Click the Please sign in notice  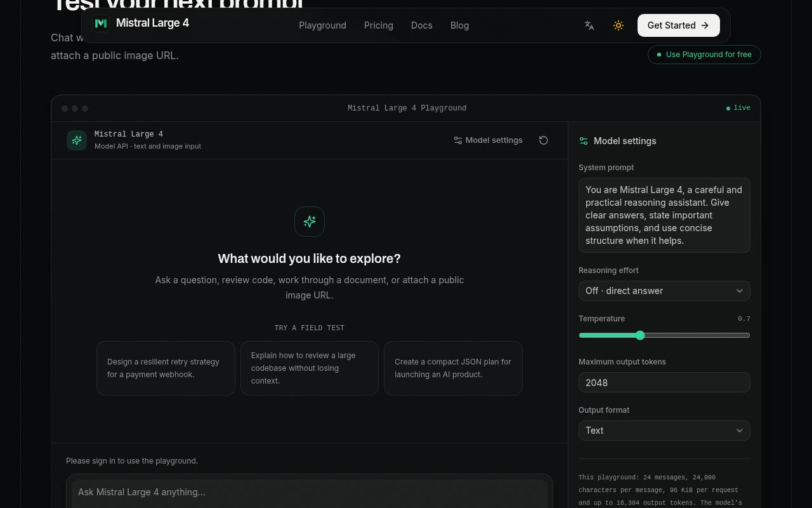[x=132, y=461]
